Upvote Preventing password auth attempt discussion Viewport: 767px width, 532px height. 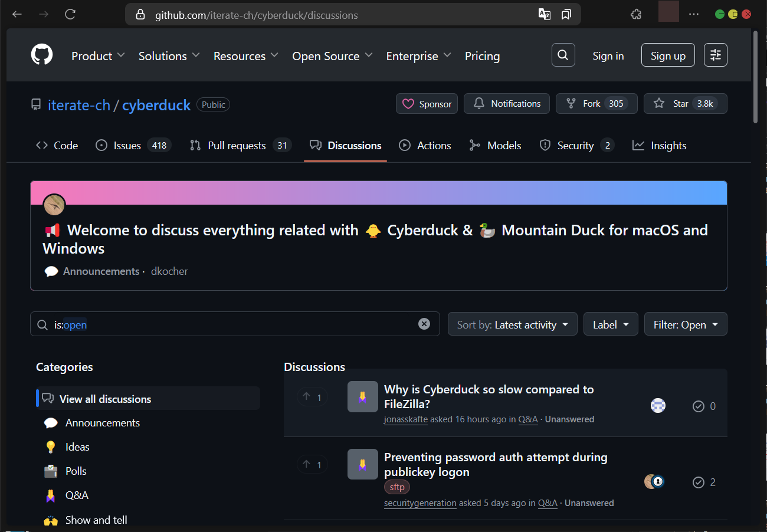point(312,465)
